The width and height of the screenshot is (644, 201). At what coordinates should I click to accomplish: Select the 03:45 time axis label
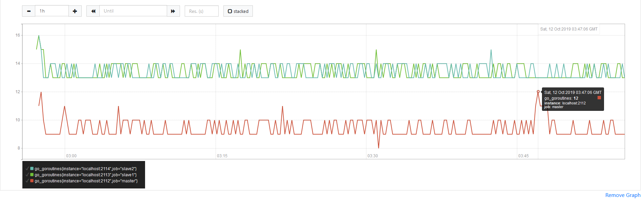(523, 156)
